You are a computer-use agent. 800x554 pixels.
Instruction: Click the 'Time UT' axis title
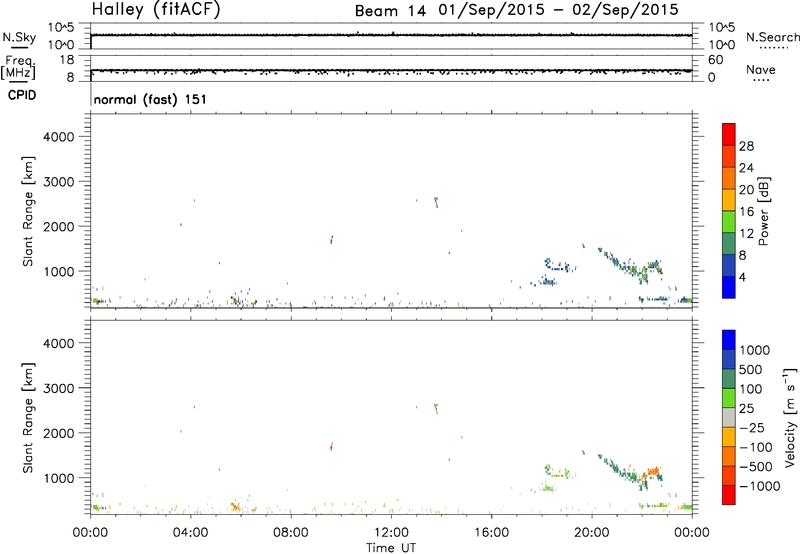[391, 548]
